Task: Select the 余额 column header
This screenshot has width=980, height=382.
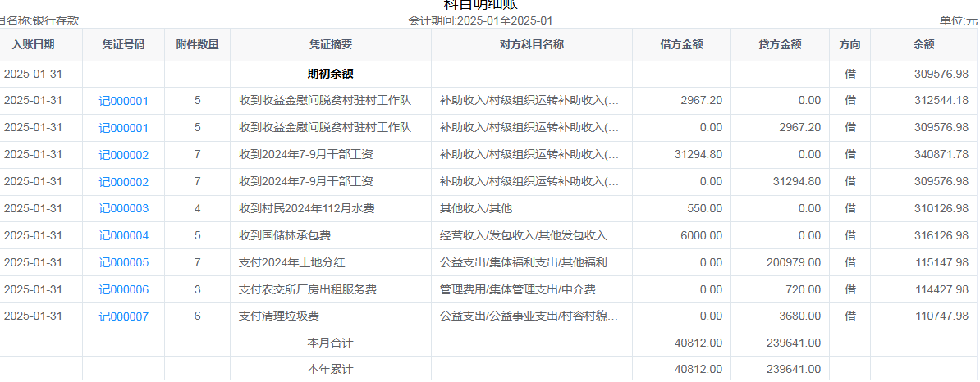Action: click(923, 44)
